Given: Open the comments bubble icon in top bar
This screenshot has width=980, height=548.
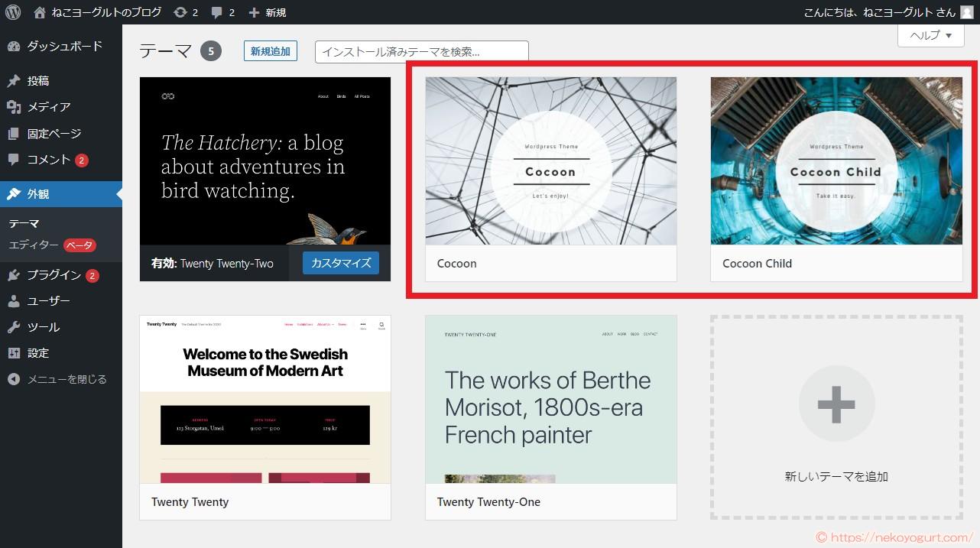Looking at the screenshot, I should [x=217, y=12].
